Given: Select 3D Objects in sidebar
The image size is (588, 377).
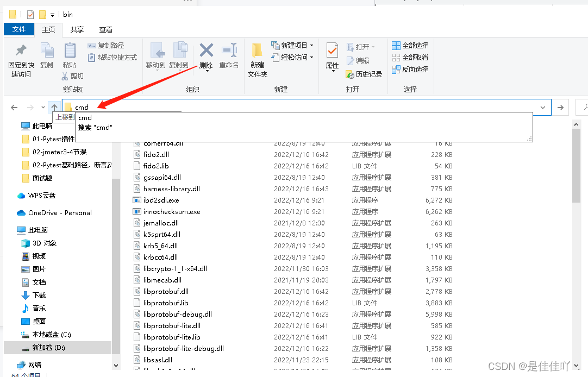Looking at the screenshot, I should point(39,243).
